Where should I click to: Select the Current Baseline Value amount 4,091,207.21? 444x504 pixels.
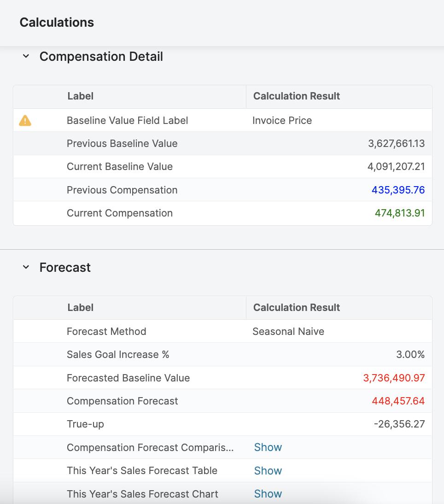click(396, 167)
